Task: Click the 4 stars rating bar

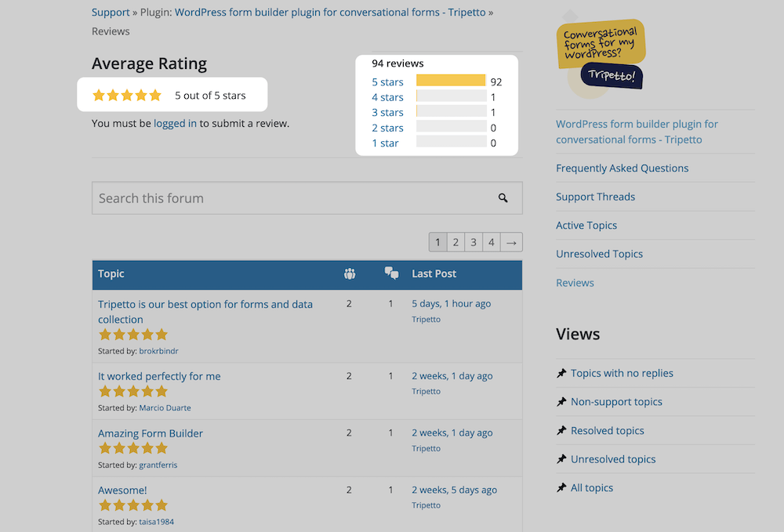Action: pos(452,96)
